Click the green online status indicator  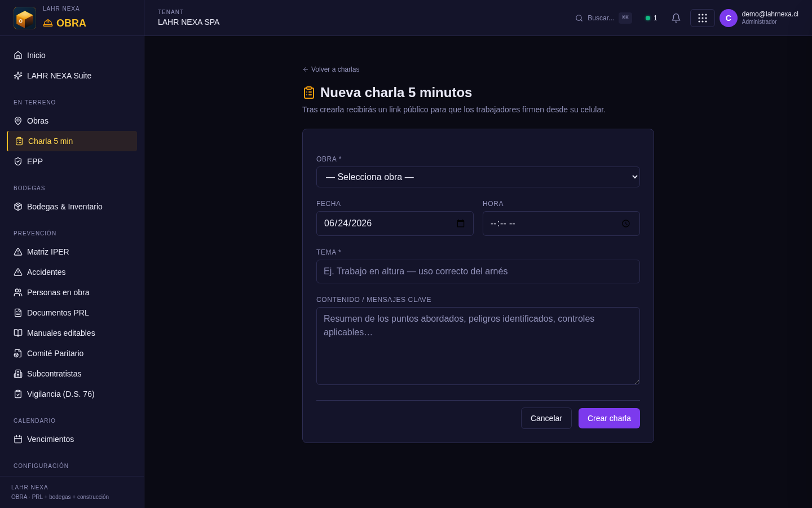648,18
